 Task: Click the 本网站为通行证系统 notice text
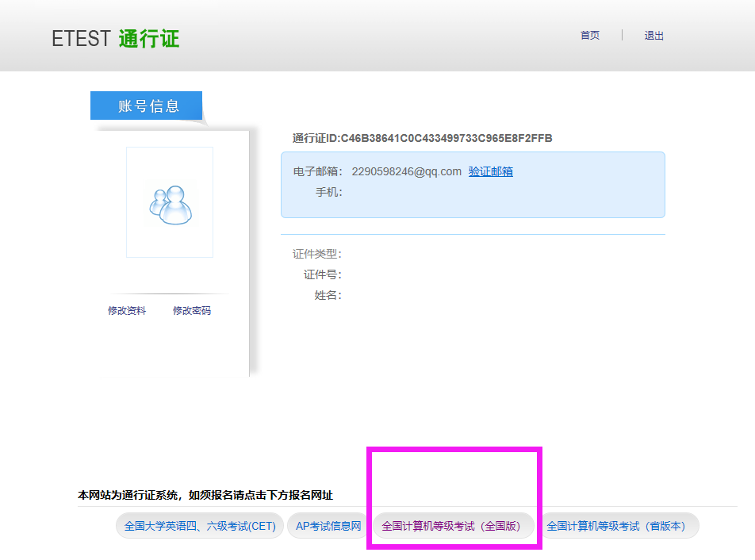coord(205,495)
